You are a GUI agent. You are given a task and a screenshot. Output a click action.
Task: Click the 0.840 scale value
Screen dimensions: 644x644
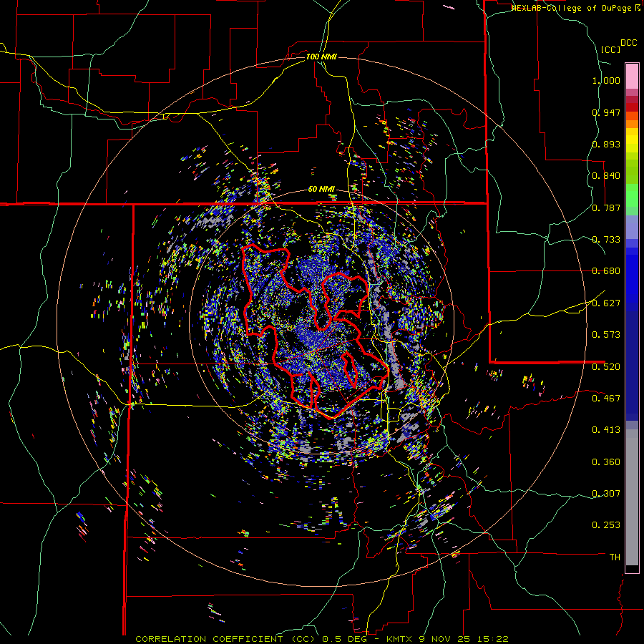606,176
